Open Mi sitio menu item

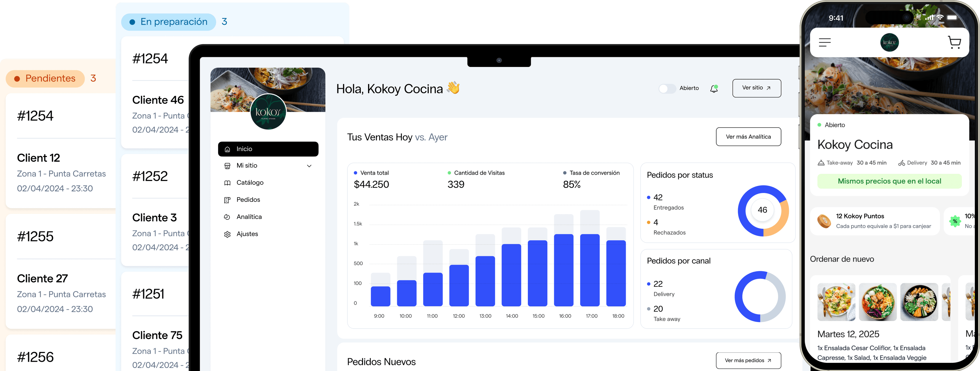point(247,165)
